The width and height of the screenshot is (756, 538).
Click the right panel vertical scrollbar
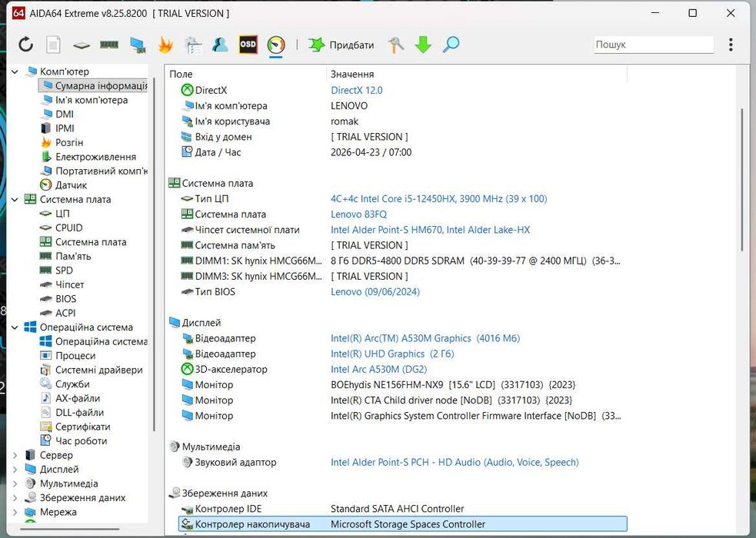tap(742, 180)
